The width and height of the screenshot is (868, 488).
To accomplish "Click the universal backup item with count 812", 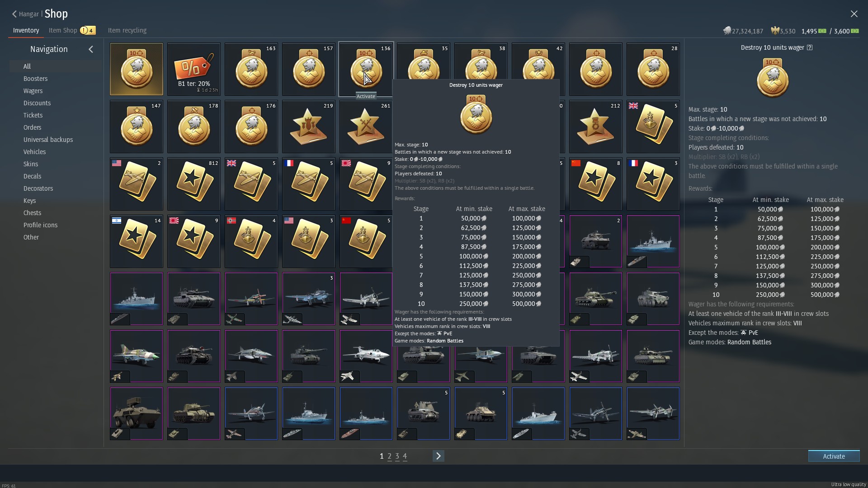I will [x=193, y=184].
